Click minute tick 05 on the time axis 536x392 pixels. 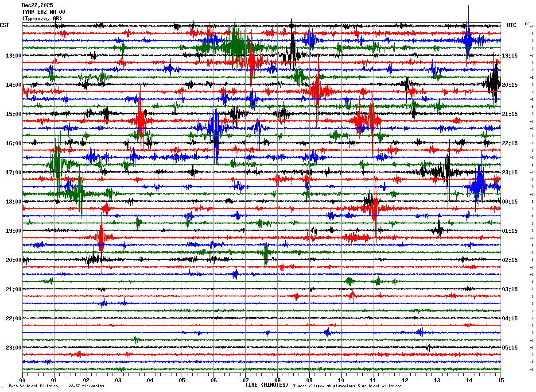(182, 380)
